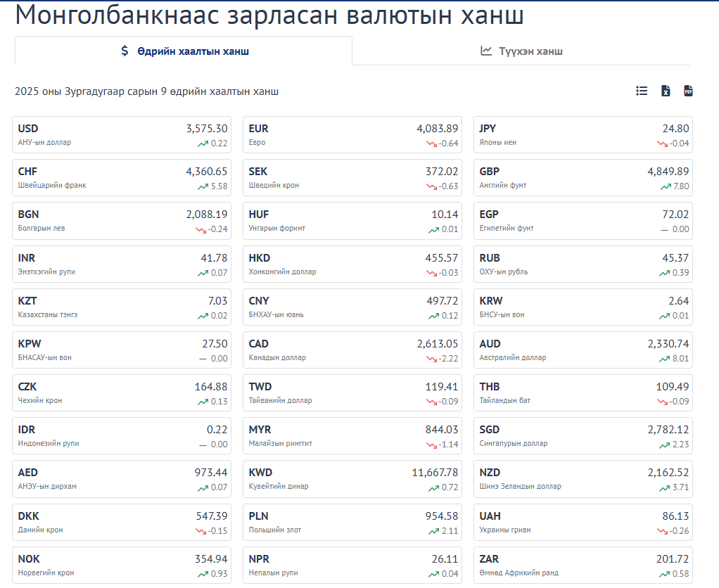The height and width of the screenshot is (588, 719).
Task: Click NPR rate value 26.11
Action: (445, 558)
